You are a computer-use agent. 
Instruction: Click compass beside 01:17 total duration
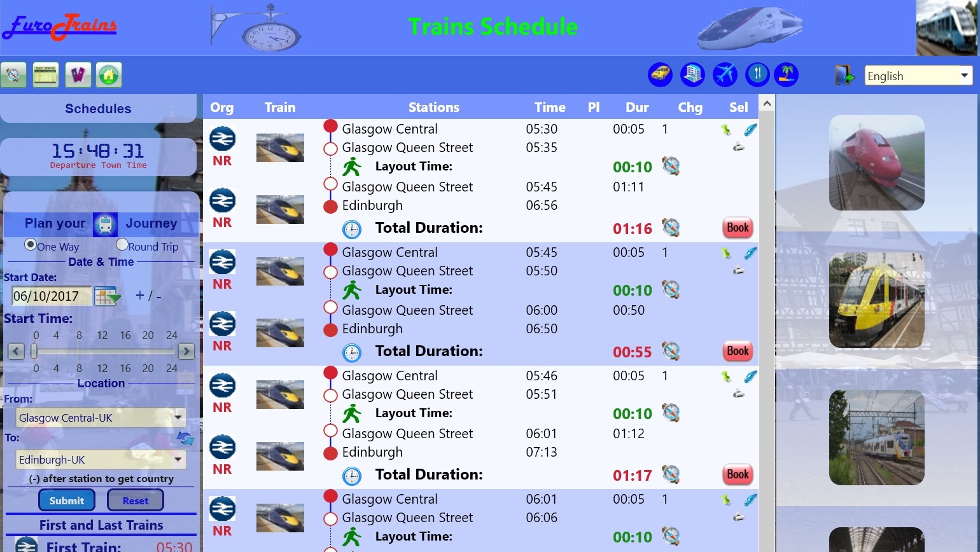click(x=671, y=474)
